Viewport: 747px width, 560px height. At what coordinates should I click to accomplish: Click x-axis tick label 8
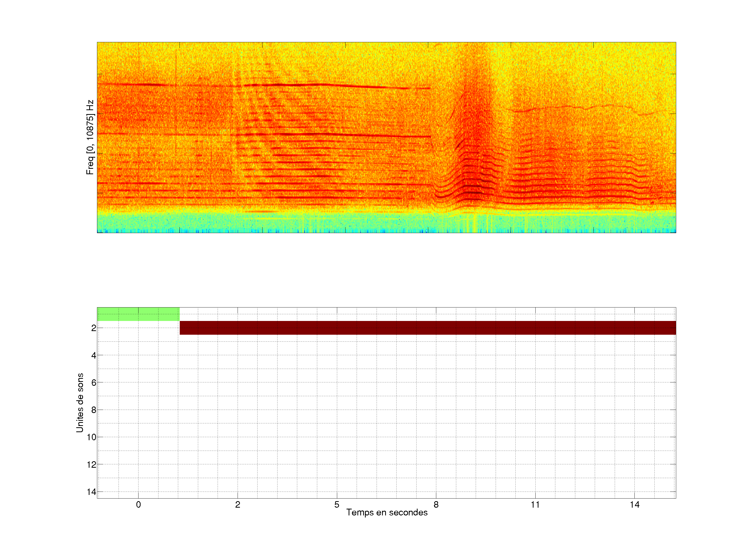click(436, 505)
